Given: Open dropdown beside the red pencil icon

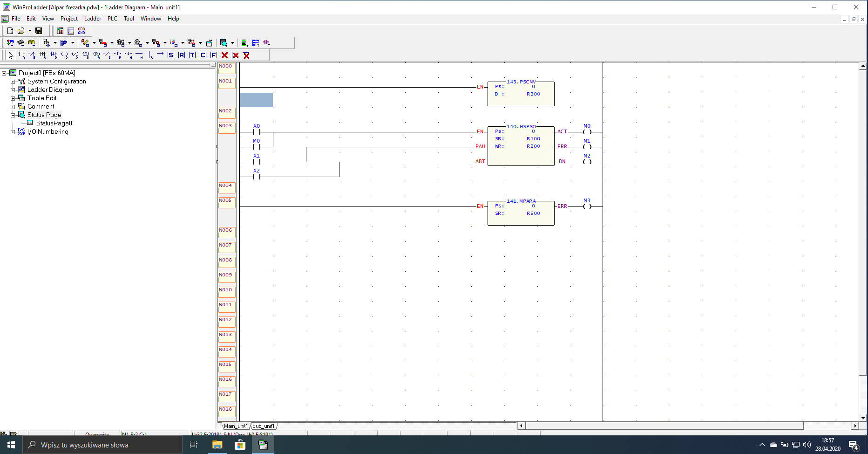Looking at the screenshot, I should 94,43.
